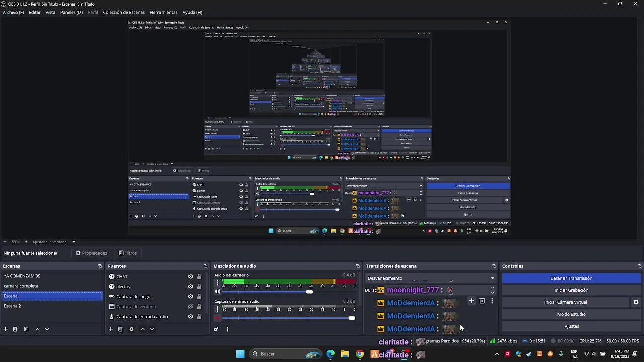This screenshot has height=362, width=644.
Task: Unlock the Captura de juego source lock
Action: click(199, 297)
